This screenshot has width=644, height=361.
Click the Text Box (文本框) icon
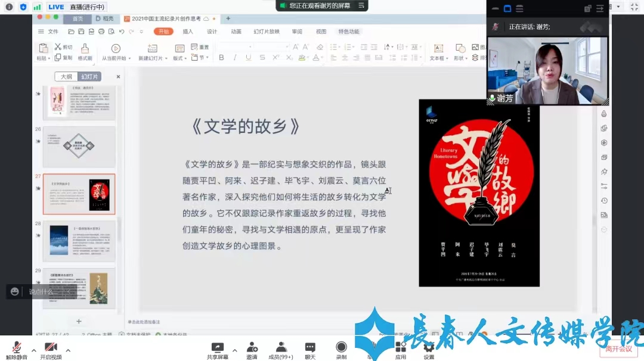click(x=439, y=48)
